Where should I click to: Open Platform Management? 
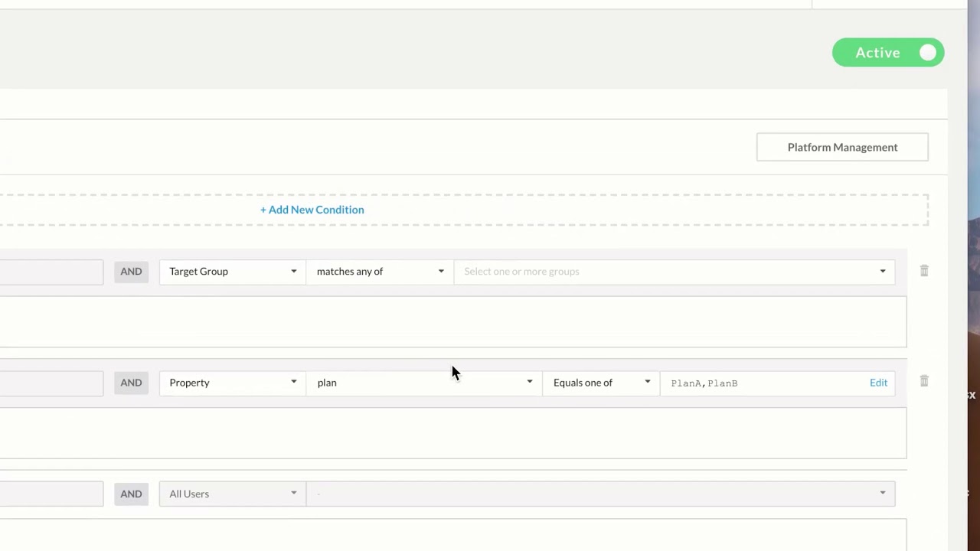click(842, 147)
